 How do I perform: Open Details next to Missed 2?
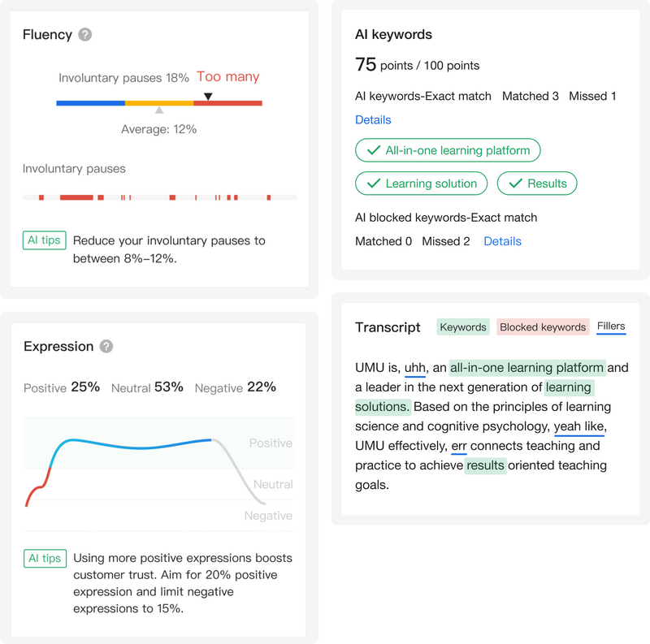tap(502, 241)
